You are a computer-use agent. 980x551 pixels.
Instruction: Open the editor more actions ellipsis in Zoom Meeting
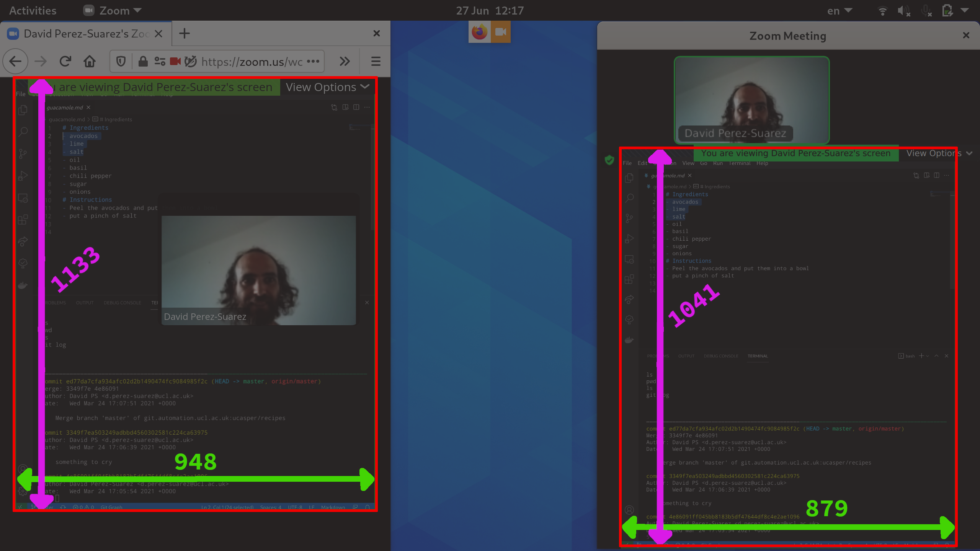pyautogui.click(x=947, y=176)
